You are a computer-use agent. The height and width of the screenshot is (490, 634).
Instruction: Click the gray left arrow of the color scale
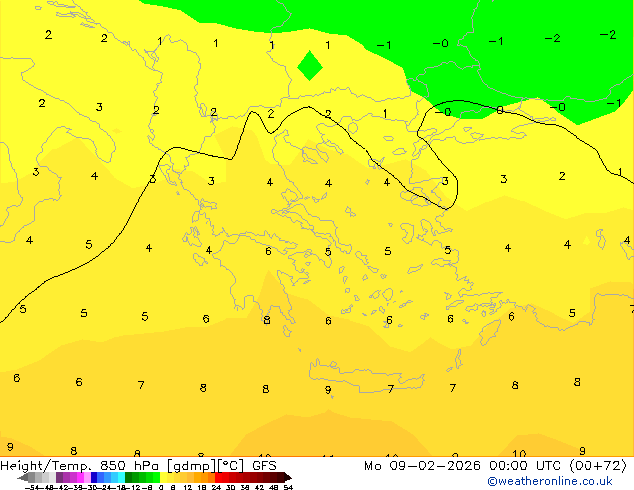(x=23, y=478)
